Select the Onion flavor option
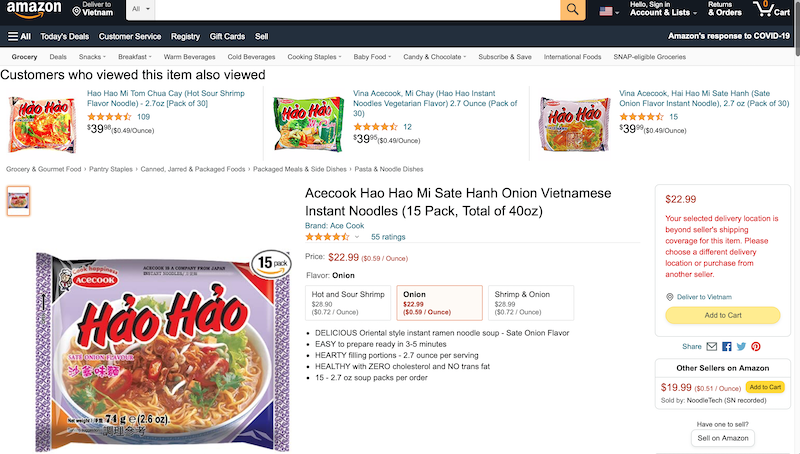The width and height of the screenshot is (800, 454). 440,302
